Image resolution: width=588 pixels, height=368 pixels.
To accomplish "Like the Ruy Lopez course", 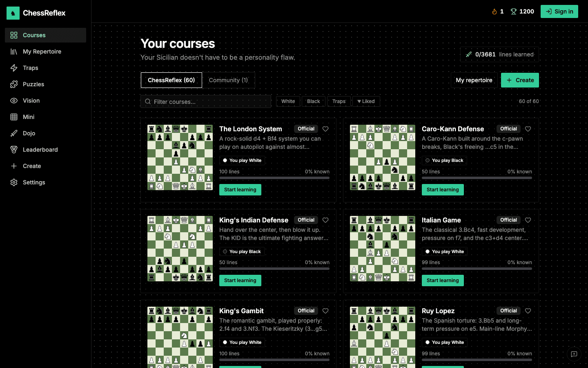I will pos(528,311).
